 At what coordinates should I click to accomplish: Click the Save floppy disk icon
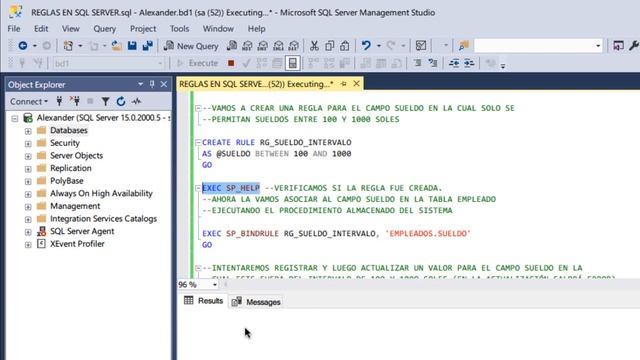coord(132,46)
